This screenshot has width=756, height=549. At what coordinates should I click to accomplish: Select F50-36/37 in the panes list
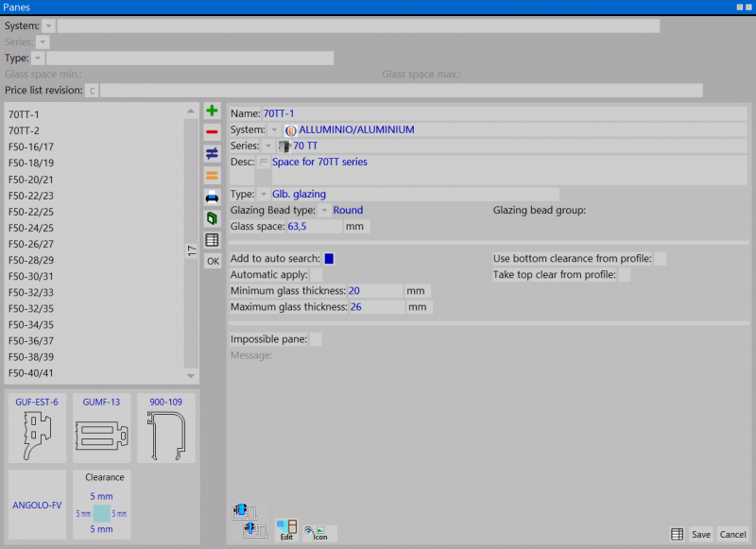[x=94, y=341]
